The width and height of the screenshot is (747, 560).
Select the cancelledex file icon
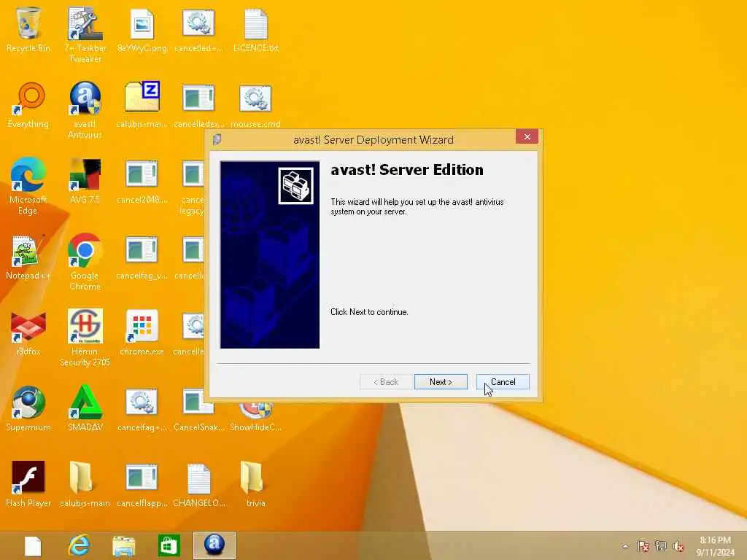tap(198, 105)
